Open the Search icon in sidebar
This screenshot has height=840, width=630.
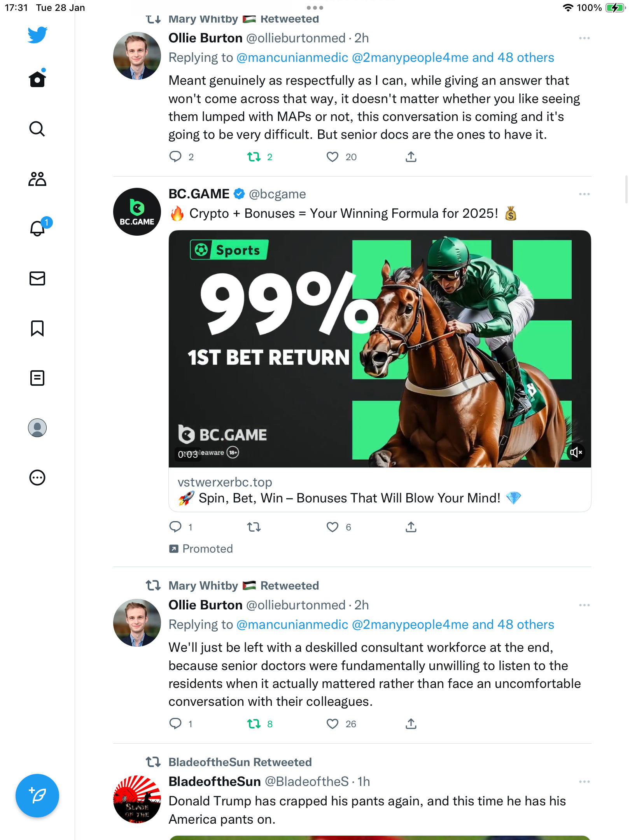37,129
